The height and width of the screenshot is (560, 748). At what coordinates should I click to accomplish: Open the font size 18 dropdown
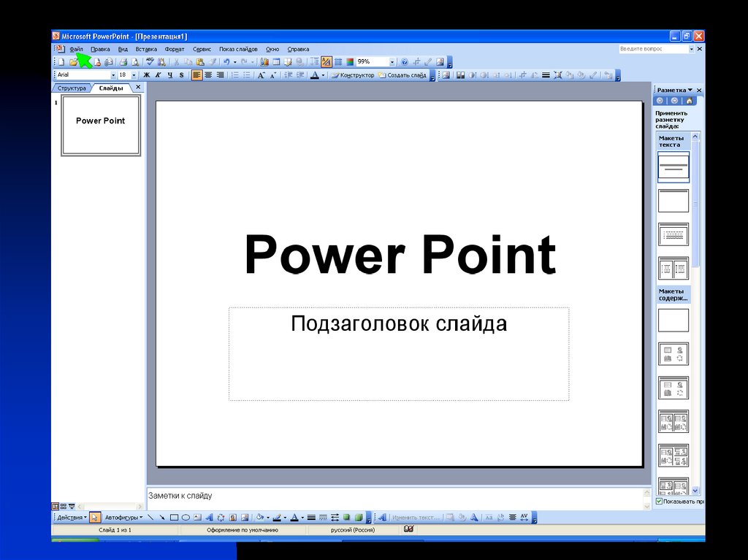[x=134, y=75]
